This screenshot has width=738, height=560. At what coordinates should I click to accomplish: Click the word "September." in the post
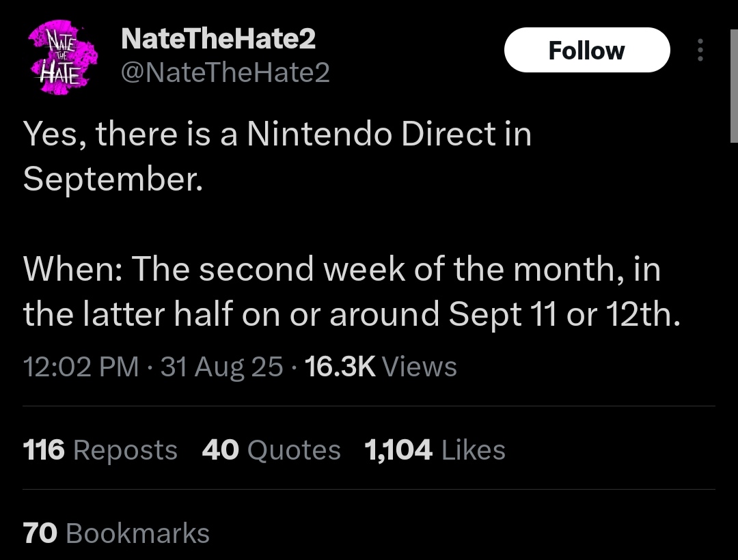point(113,180)
